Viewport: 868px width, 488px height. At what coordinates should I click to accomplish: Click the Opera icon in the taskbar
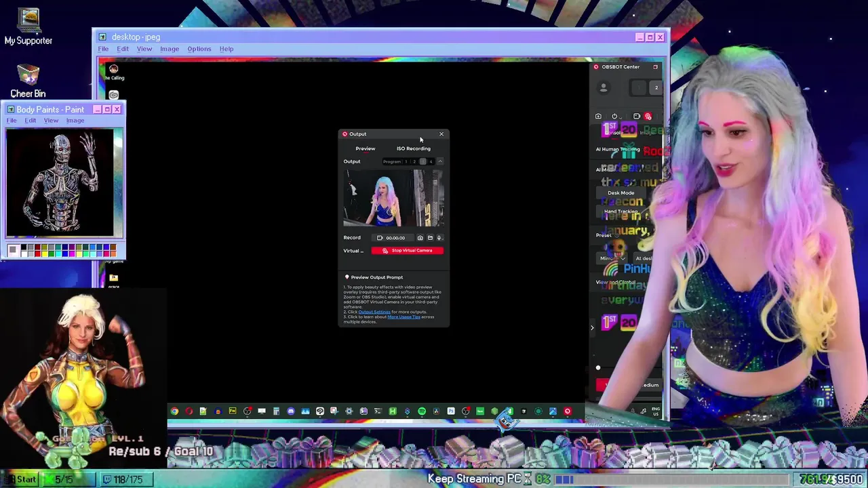tap(189, 411)
